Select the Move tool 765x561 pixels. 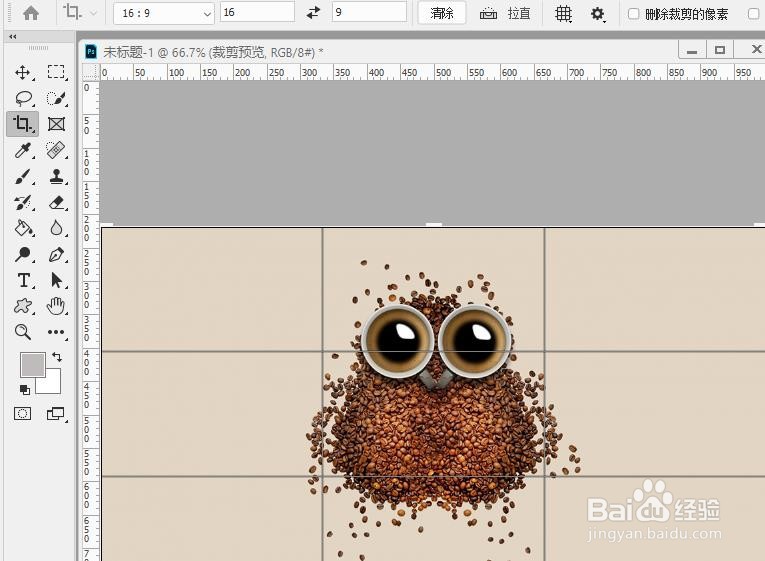pos(22,72)
